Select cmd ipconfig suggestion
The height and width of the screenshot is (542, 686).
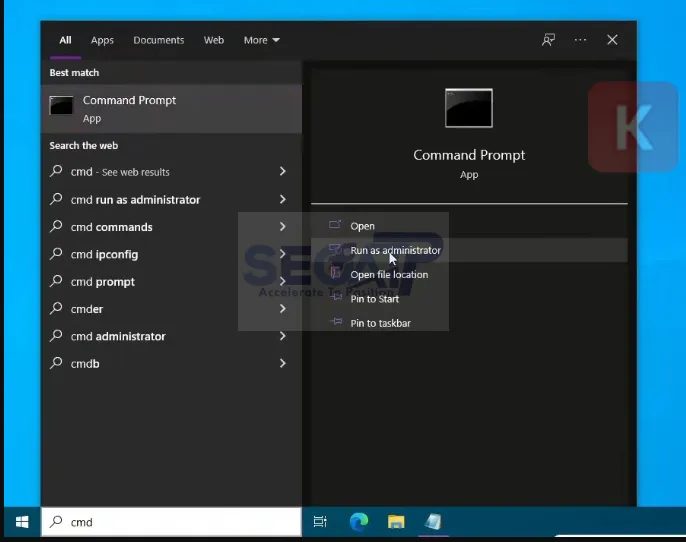pos(172,254)
